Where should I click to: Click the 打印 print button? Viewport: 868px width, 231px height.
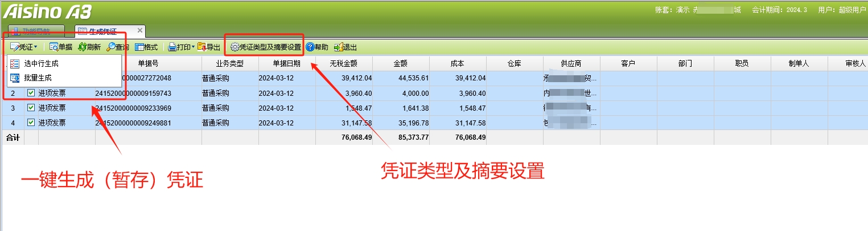coord(179,47)
